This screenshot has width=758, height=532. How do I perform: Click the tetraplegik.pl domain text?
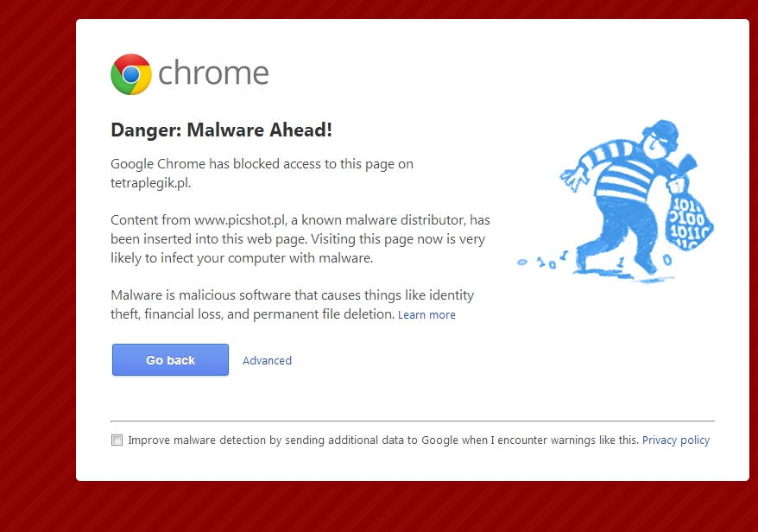[150, 183]
